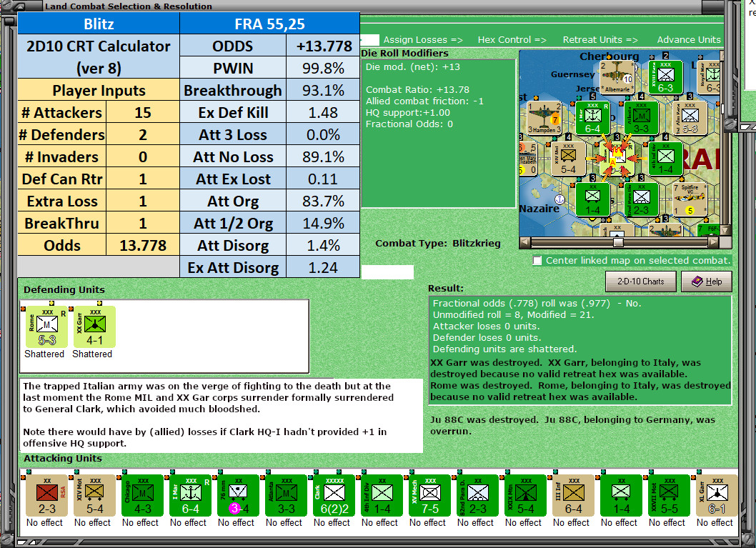Go to Advance Units step
This screenshot has width=756, height=548.
pyautogui.click(x=689, y=39)
